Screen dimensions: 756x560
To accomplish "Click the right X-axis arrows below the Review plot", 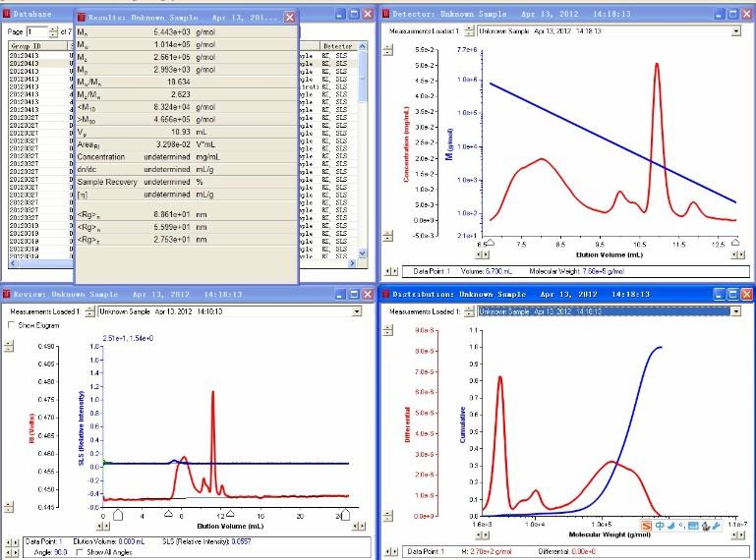I will point(359,527).
